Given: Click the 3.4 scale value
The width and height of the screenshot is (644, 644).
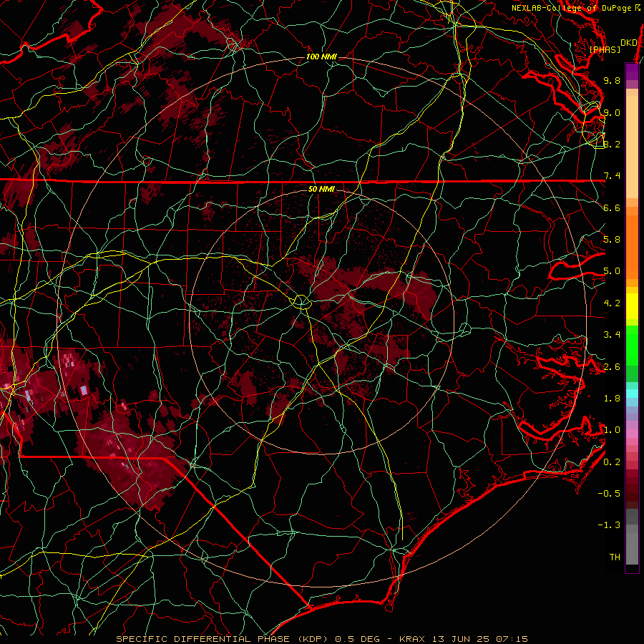Looking at the screenshot, I should [612, 335].
